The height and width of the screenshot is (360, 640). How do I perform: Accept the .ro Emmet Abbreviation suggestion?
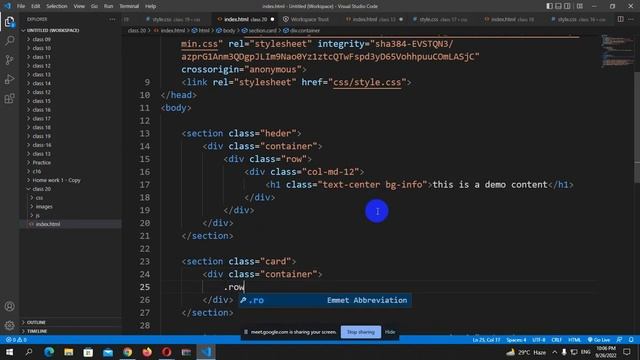(325, 300)
